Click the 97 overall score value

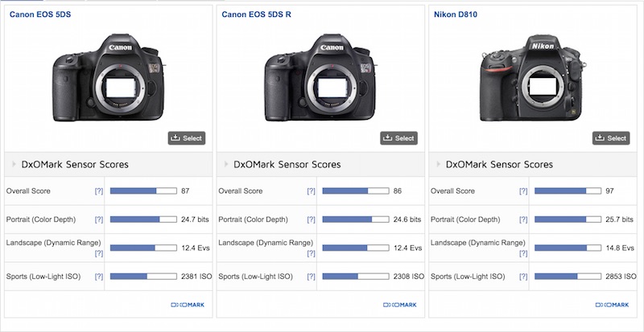point(610,191)
